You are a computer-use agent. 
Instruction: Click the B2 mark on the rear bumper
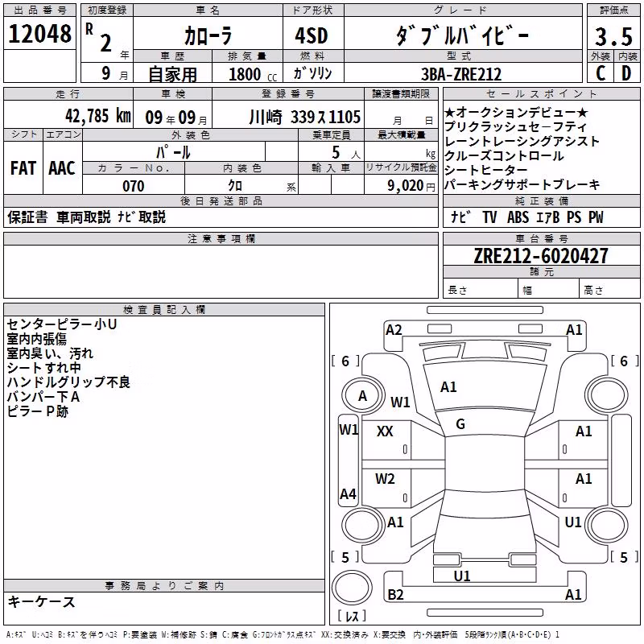(395, 594)
